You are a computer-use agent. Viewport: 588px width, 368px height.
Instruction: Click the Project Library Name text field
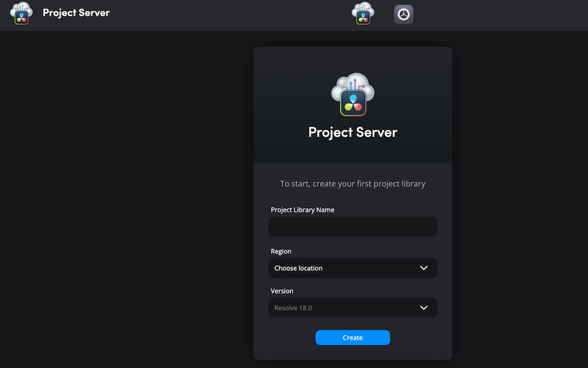click(352, 227)
